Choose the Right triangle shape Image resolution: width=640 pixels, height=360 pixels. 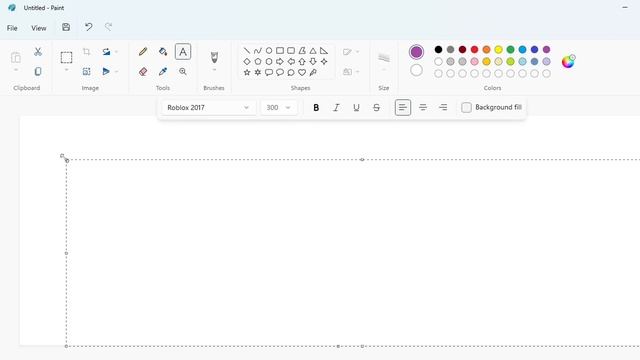click(x=324, y=51)
